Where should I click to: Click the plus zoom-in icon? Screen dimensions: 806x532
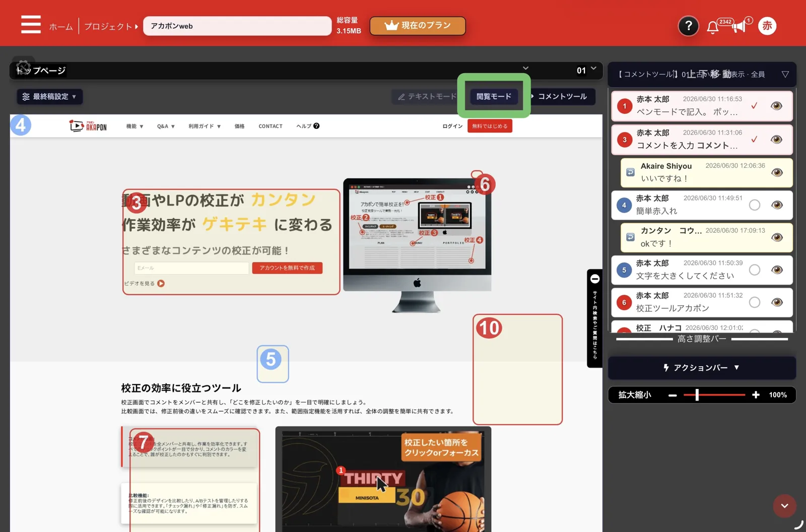tap(756, 395)
